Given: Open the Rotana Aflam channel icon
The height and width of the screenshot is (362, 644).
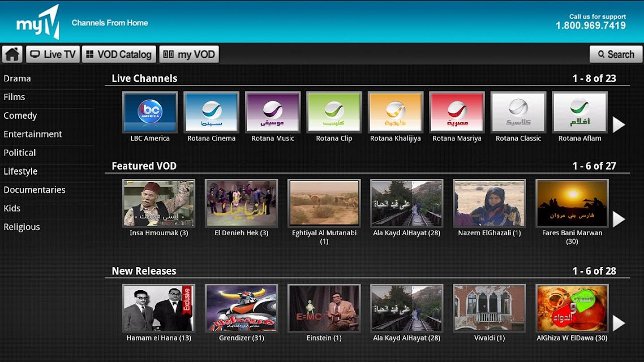Looking at the screenshot, I should [x=579, y=112].
